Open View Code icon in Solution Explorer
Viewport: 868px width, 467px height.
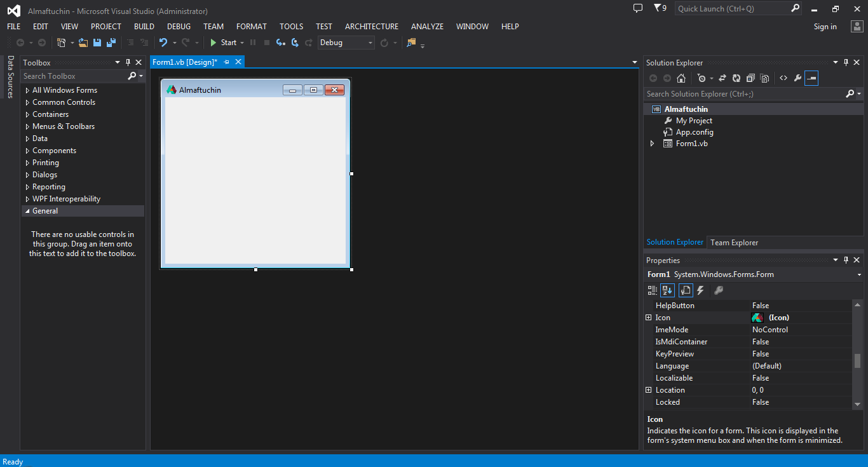click(x=783, y=78)
